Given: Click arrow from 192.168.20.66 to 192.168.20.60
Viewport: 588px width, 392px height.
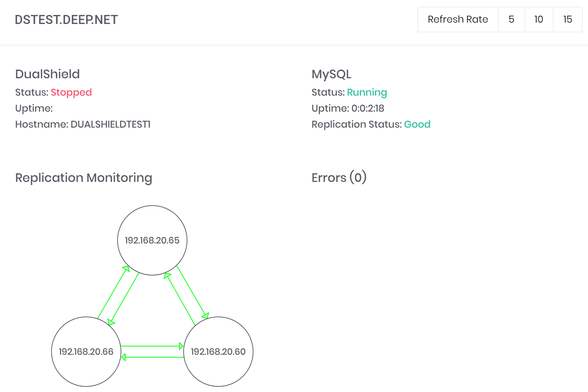Looking at the screenshot, I should (x=152, y=346).
